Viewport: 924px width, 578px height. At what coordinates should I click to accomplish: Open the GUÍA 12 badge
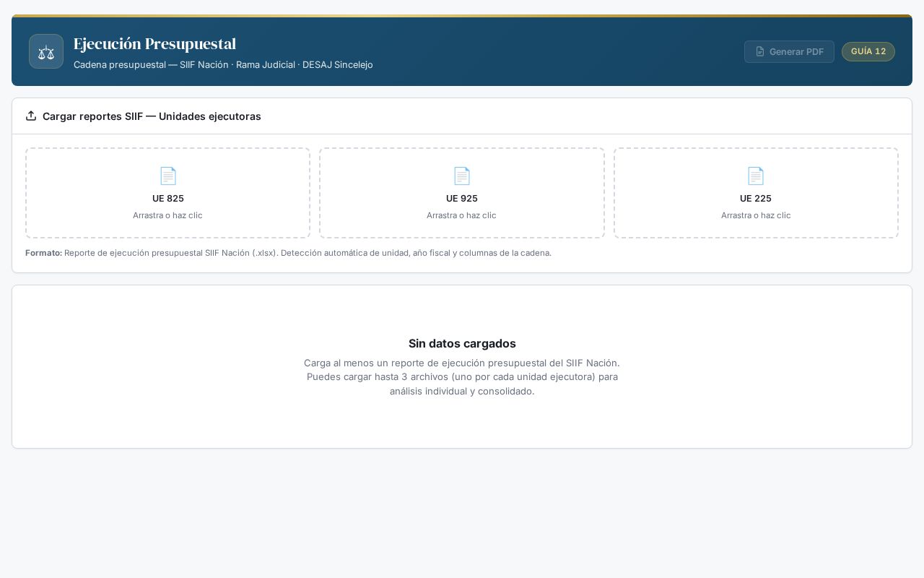[x=868, y=51]
